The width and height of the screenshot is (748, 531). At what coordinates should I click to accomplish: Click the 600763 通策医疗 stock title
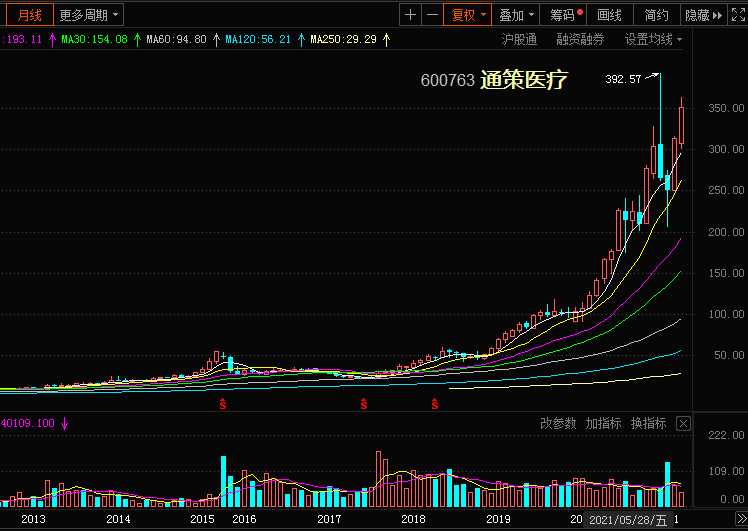[x=494, y=80]
